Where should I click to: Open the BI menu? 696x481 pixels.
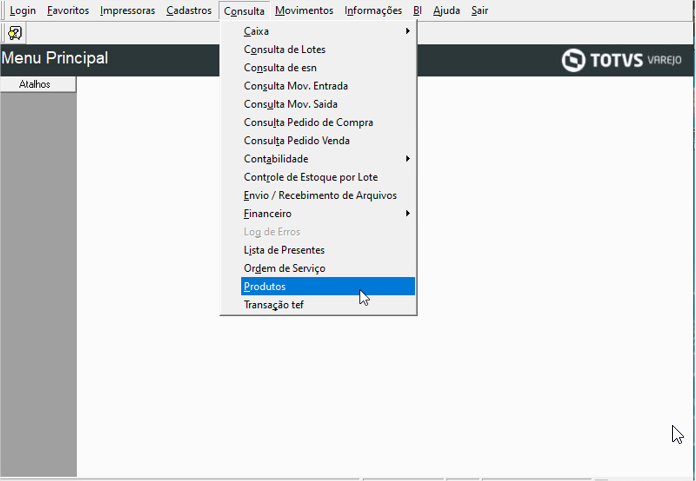click(417, 10)
